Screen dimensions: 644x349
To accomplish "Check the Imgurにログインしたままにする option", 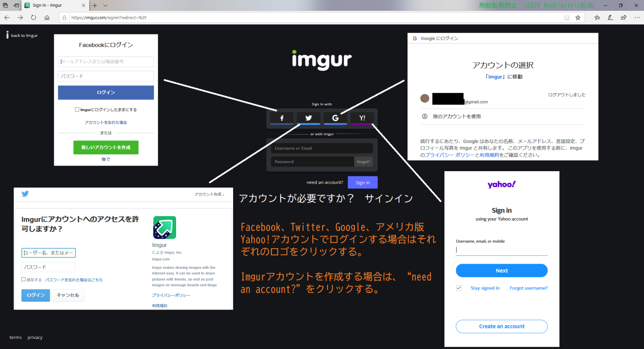I will tap(77, 109).
